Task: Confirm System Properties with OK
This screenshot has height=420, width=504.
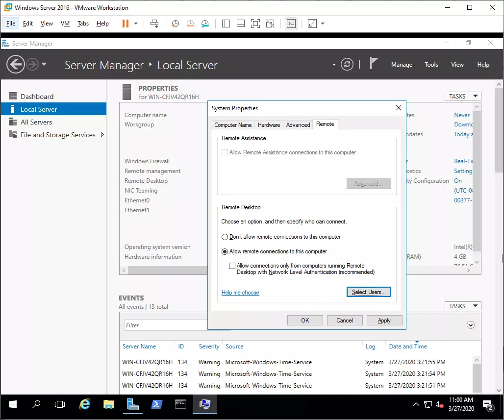Action: [x=305, y=321]
